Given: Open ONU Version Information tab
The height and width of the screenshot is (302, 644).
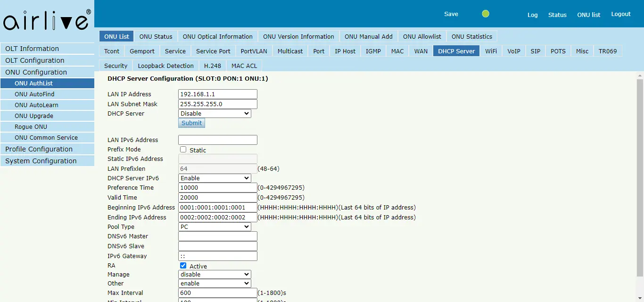Looking at the screenshot, I should 298,36.
